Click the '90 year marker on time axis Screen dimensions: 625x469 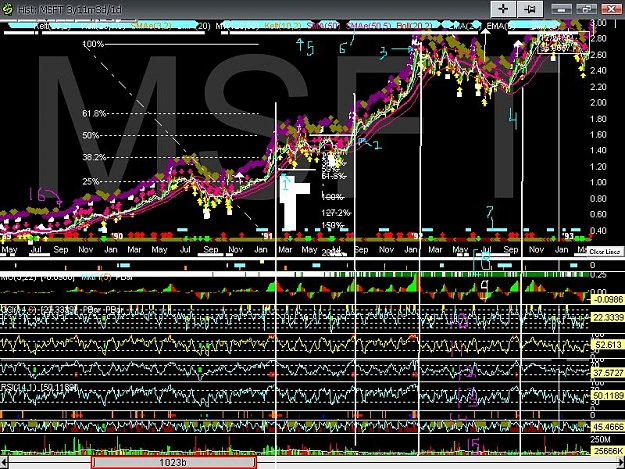[x=117, y=236]
